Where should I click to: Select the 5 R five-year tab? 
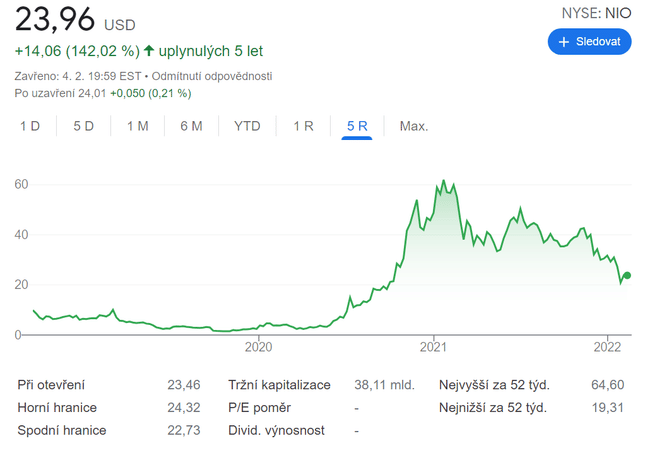pyautogui.click(x=357, y=126)
